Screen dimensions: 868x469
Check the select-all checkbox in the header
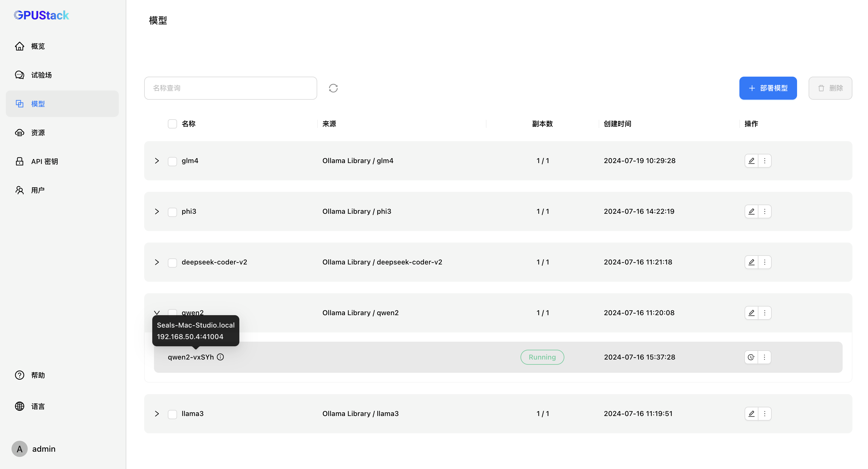point(172,124)
